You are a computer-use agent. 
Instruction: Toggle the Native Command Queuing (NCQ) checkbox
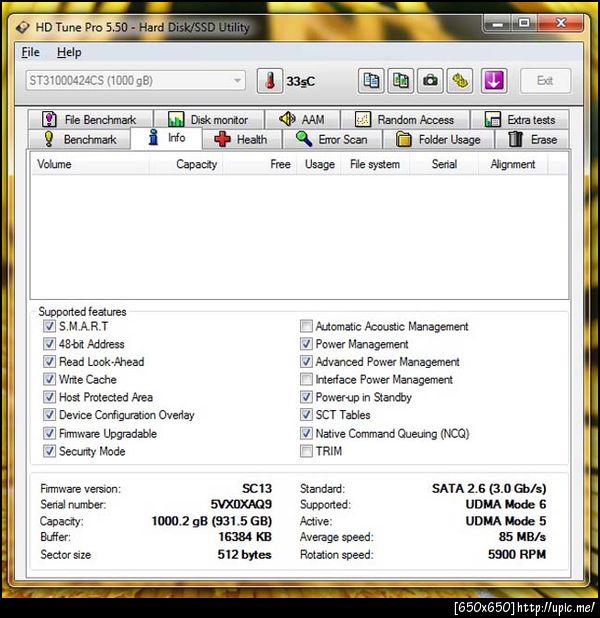click(306, 434)
